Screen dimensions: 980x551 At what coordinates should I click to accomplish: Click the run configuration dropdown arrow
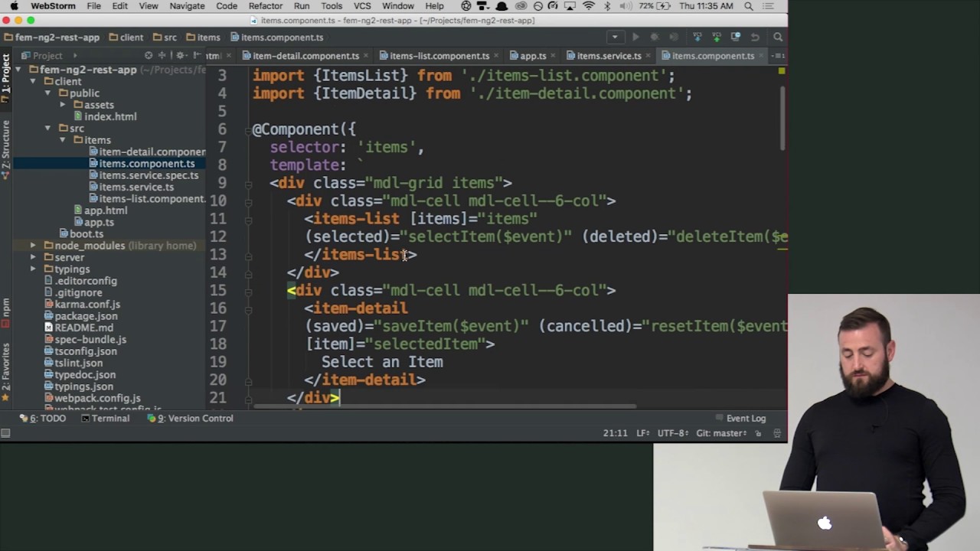click(615, 37)
